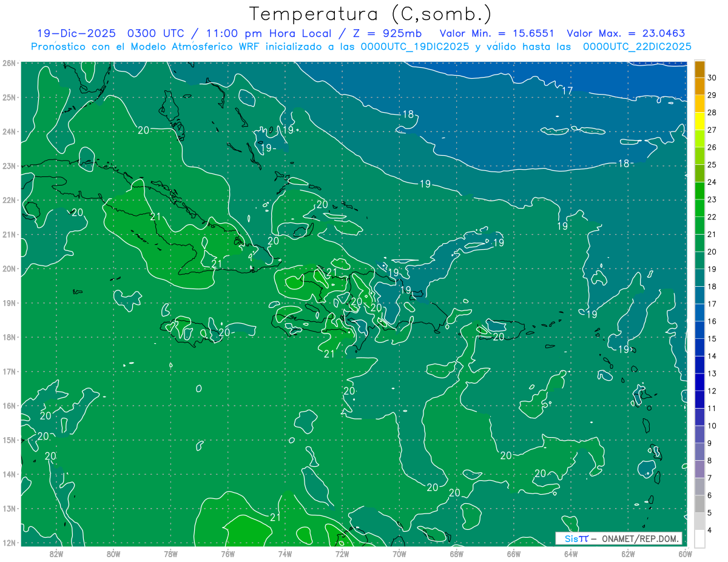Click the '70W' longitude axis label

[399, 553]
